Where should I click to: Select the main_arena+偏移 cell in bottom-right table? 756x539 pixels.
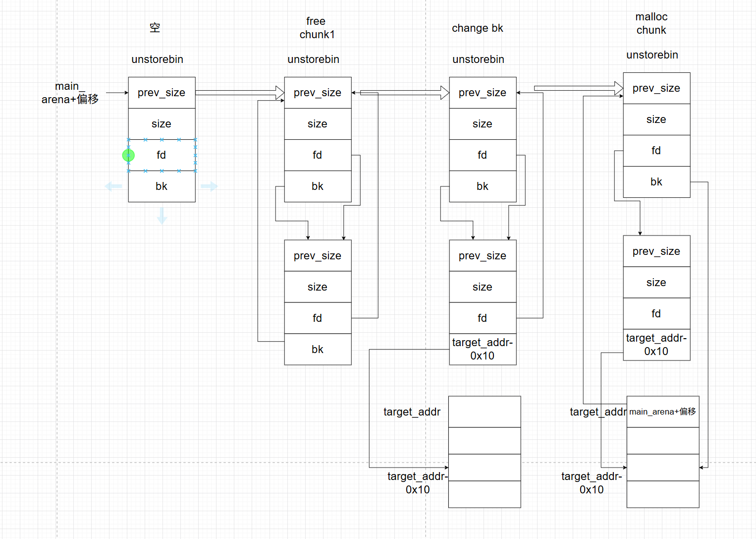tap(662, 412)
